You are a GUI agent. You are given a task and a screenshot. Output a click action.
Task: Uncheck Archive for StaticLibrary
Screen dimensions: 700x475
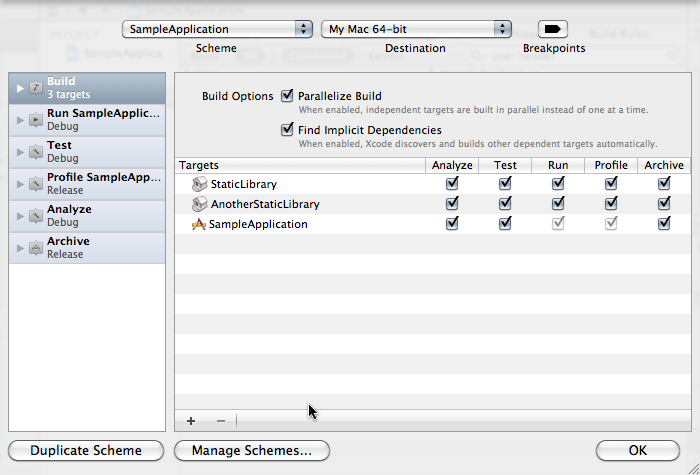pos(664,183)
